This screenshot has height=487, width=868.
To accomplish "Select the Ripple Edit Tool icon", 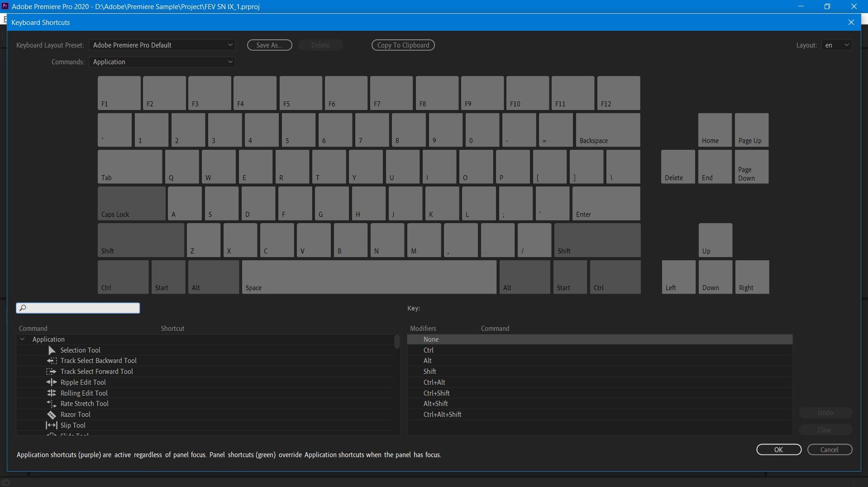I will (x=51, y=382).
